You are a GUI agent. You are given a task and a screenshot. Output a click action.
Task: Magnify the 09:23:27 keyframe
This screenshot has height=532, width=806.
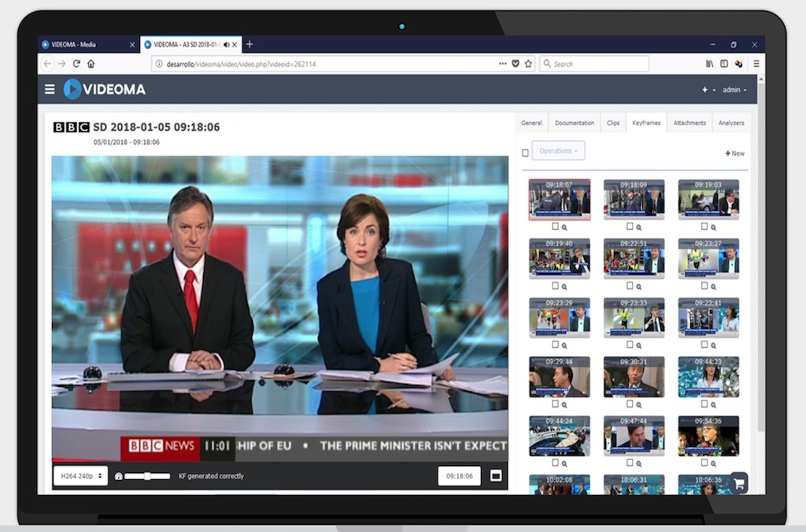pos(713,286)
